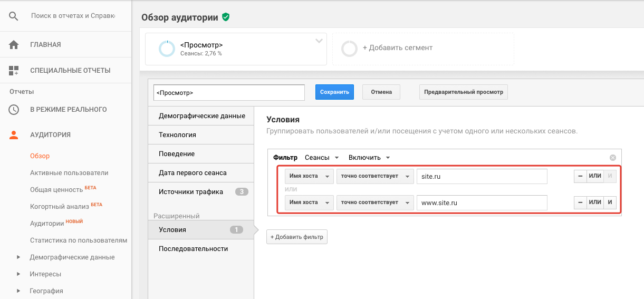Click the green verified shield icon

tap(226, 17)
